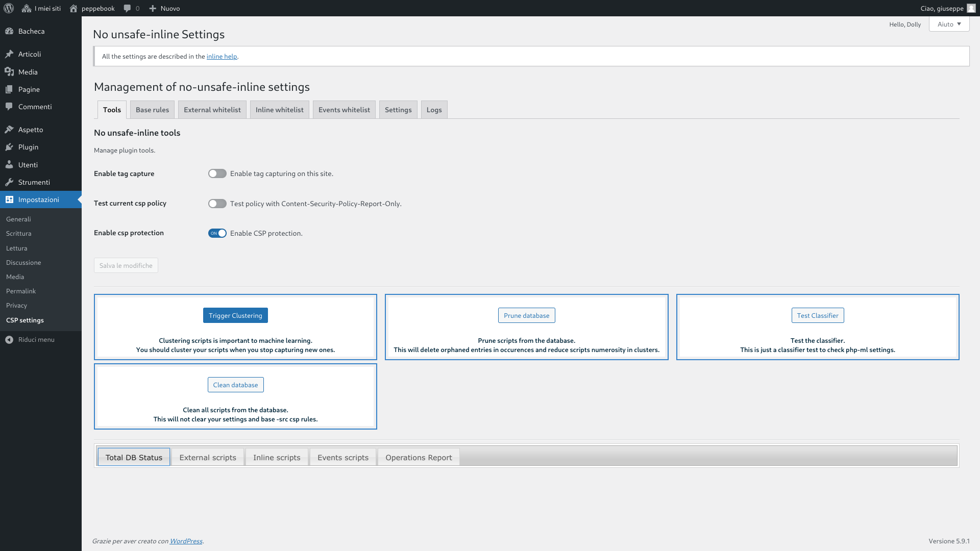Switch to Base rules tab

point(152,109)
